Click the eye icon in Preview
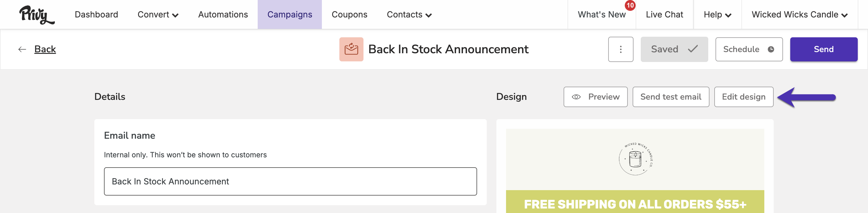 pyautogui.click(x=576, y=97)
